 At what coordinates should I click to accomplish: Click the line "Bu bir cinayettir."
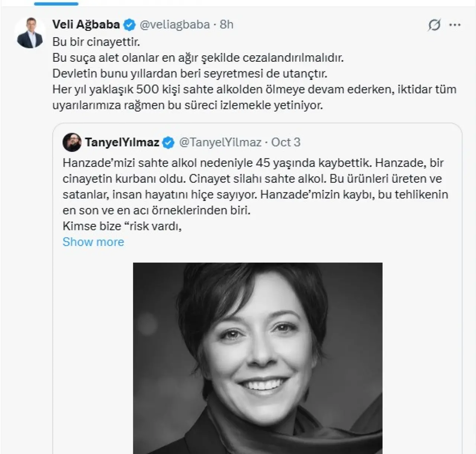pyautogui.click(x=96, y=42)
